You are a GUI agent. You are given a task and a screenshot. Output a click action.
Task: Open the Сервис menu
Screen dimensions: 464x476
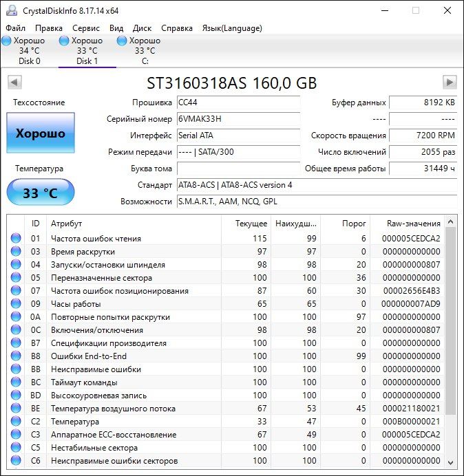pos(86,28)
